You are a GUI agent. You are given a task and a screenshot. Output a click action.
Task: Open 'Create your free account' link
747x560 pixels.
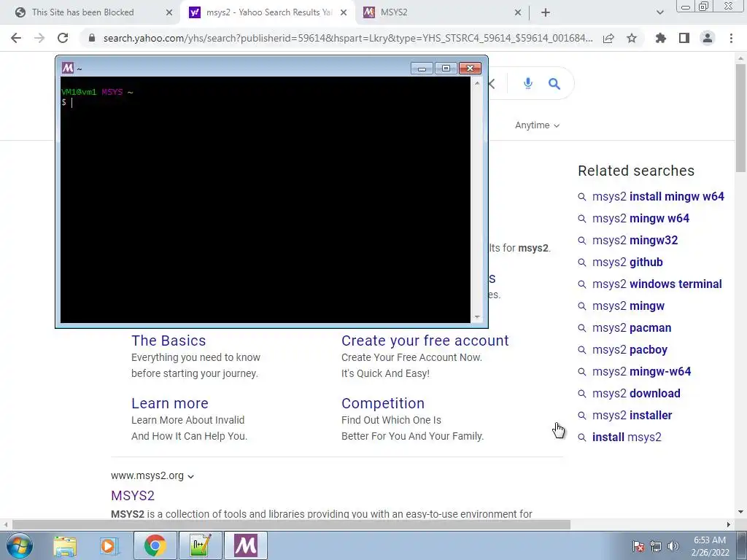(425, 341)
